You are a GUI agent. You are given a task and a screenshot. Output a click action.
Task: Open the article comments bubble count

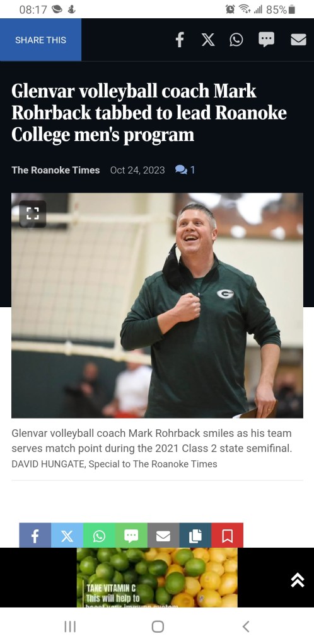[x=185, y=170]
